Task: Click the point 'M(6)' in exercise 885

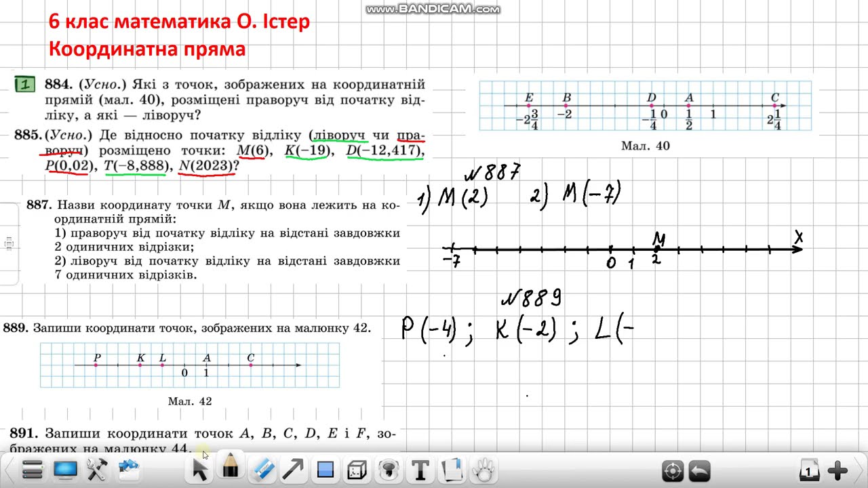Action: [x=253, y=150]
